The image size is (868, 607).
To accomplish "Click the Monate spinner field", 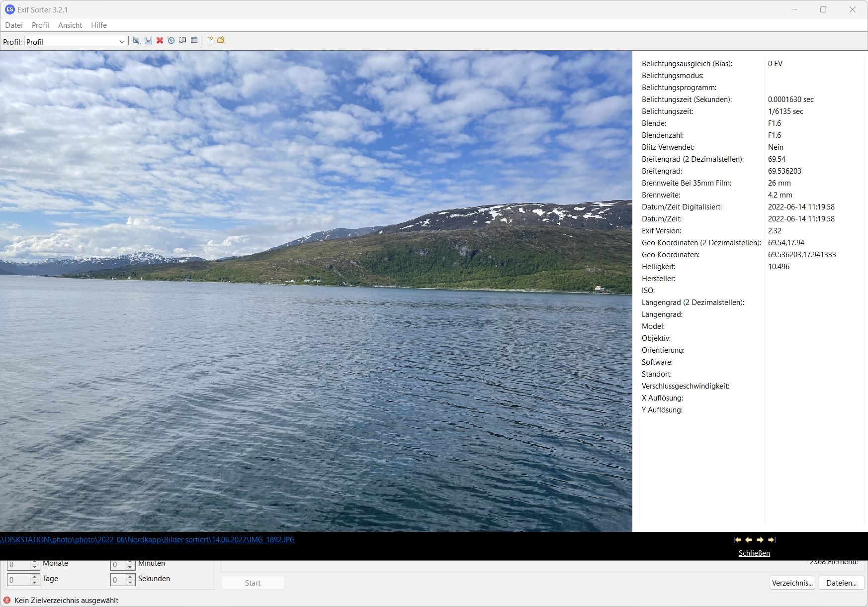I will [x=23, y=565].
